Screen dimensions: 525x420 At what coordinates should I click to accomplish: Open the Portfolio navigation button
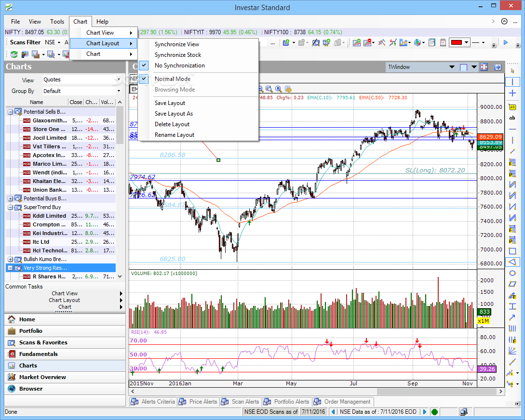[x=31, y=331]
